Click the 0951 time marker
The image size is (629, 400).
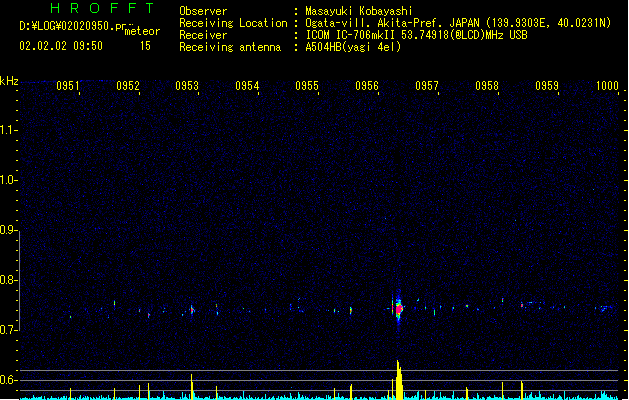tap(68, 85)
